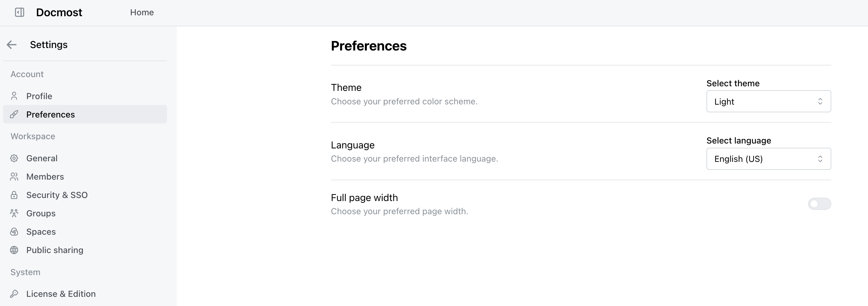Select Preferences in the Account section
This screenshot has height=306, width=868.
[x=50, y=114]
